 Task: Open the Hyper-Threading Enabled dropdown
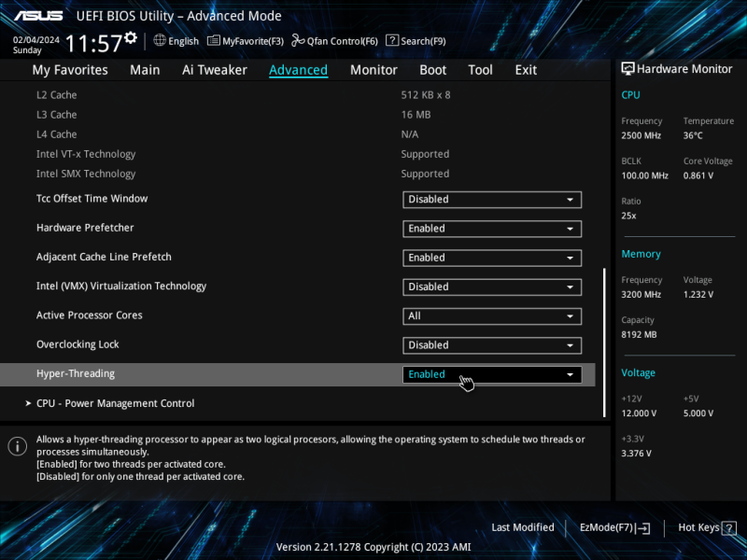[492, 374]
